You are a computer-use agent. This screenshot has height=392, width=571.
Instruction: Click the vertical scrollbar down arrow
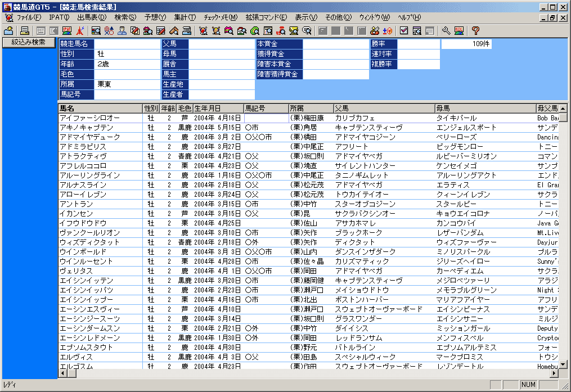click(x=563, y=364)
